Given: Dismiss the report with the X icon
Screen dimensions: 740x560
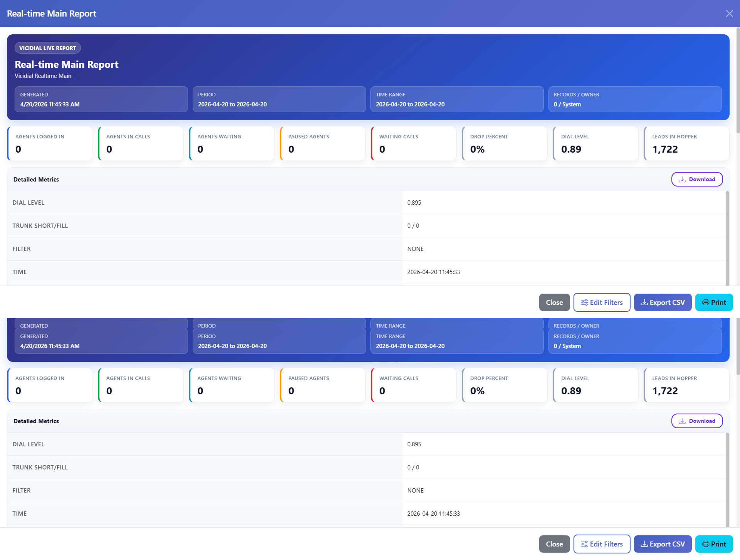Looking at the screenshot, I should 730,13.
